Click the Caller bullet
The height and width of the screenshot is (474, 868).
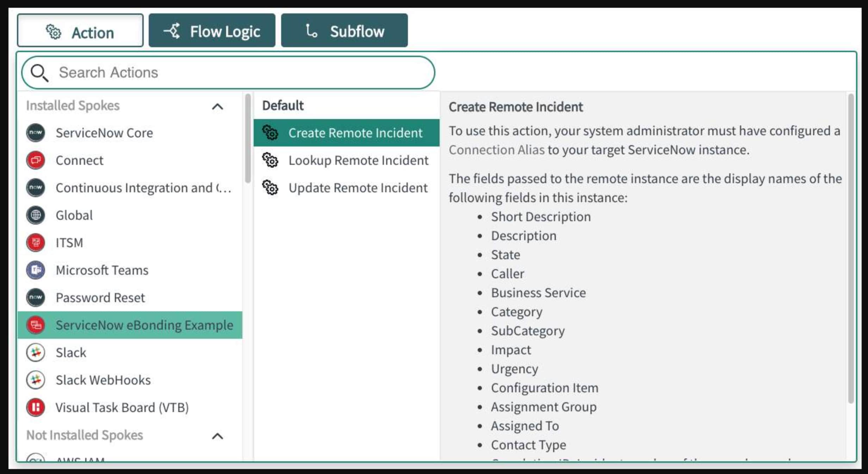click(508, 274)
